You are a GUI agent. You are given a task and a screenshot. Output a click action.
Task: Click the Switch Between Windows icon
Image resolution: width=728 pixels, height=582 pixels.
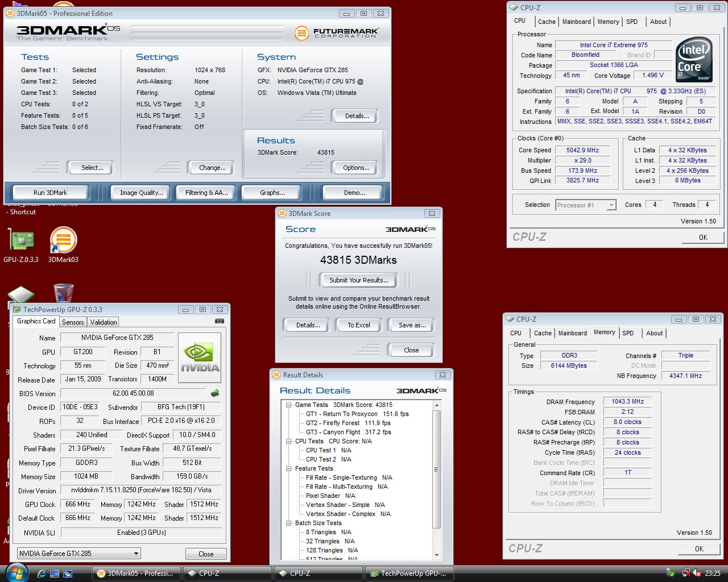(68, 573)
